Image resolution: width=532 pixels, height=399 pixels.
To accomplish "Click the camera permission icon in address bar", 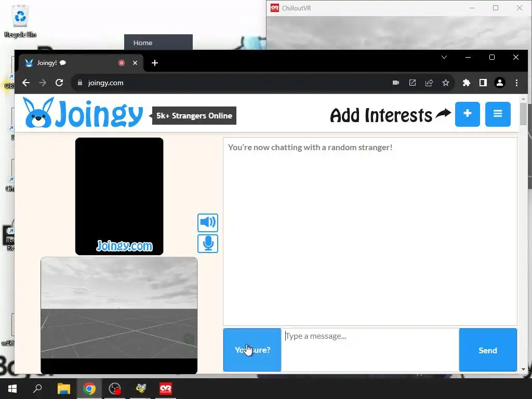I will coord(395,83).
